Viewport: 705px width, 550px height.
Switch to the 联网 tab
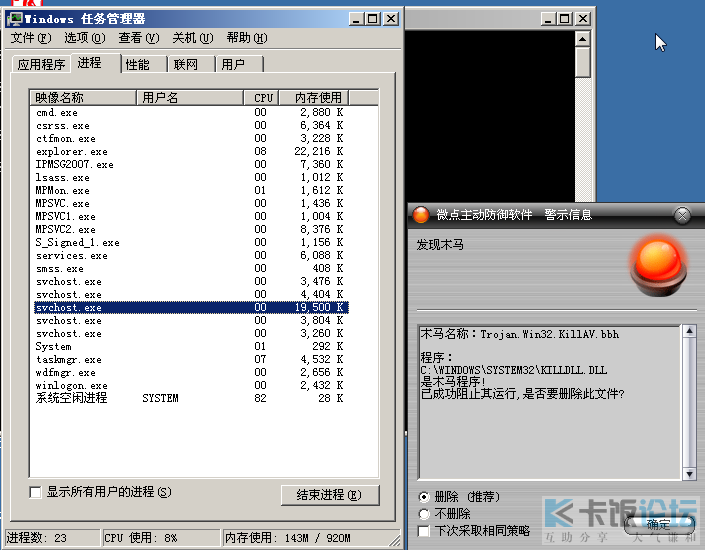[192, 64]
